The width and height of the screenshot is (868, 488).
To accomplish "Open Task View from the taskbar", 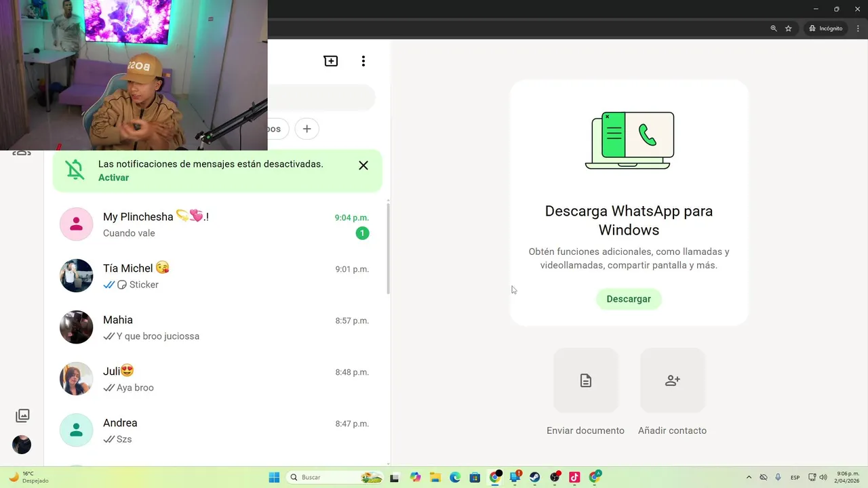I will tap(395, 477).
